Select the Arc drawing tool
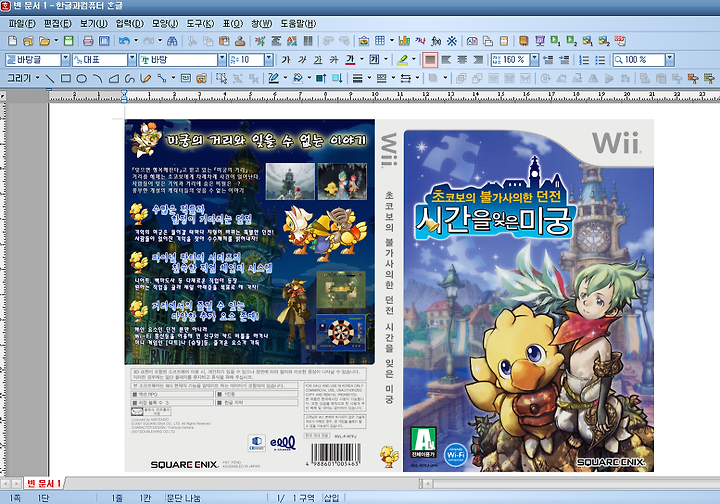This screenshot has height=504, width=720. click(97, 78)
